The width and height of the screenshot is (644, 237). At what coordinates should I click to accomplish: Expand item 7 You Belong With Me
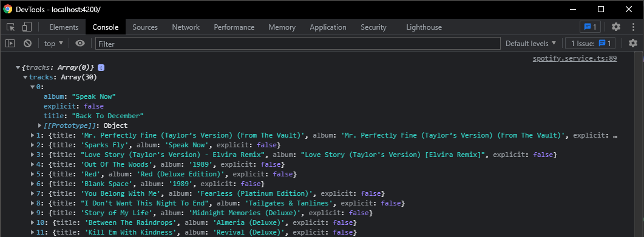click(x=32, y=193)
